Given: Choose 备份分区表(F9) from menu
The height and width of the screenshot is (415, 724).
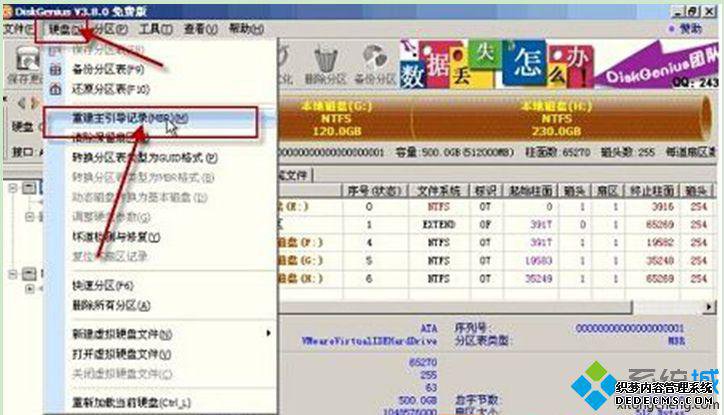Looking at the screenshot, I should (108, 69).
